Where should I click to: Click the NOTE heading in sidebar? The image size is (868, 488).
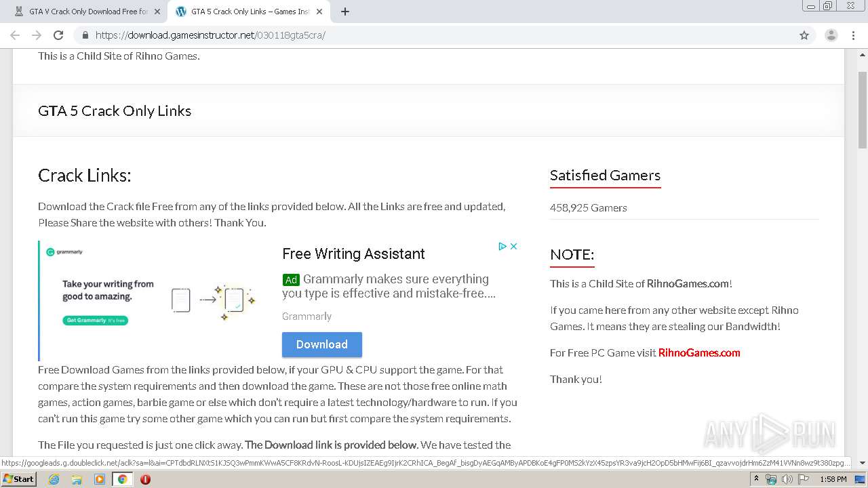(572, 254)
